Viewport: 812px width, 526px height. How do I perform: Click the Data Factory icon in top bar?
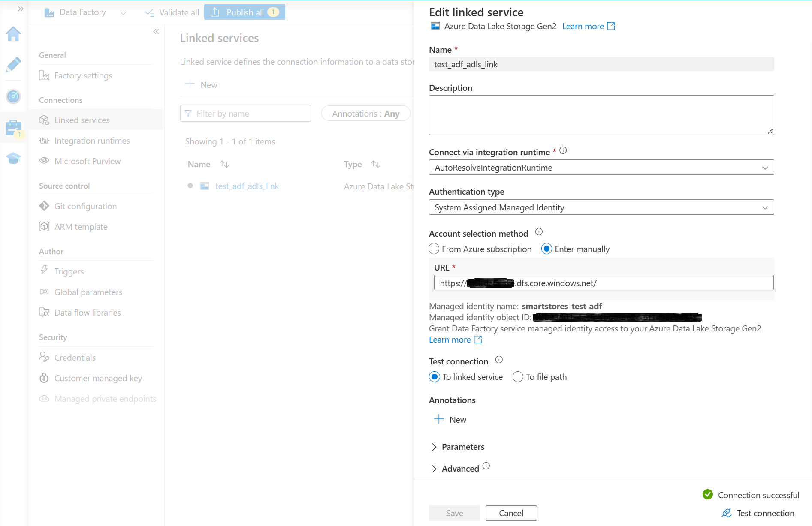tap(49, 12)
